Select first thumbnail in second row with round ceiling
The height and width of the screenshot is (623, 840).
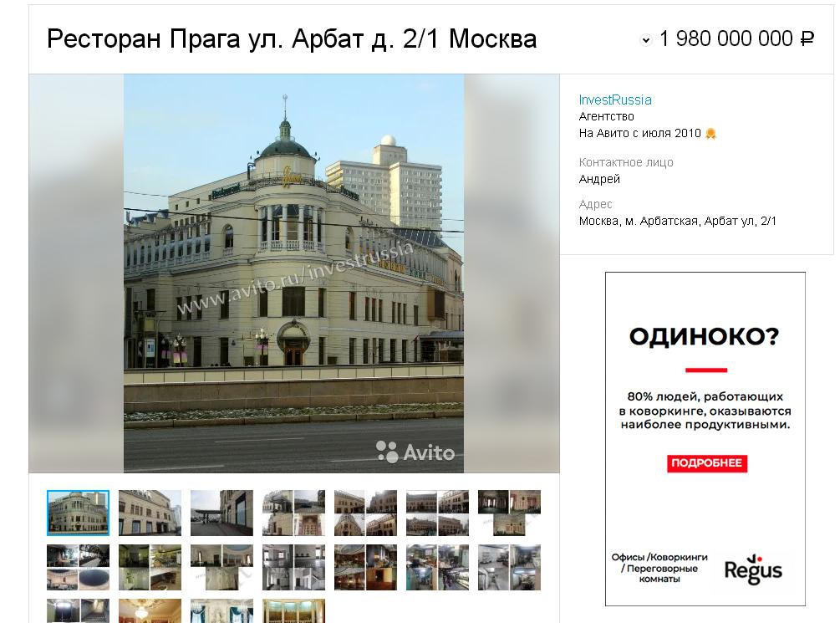click(x=79, y=567)
